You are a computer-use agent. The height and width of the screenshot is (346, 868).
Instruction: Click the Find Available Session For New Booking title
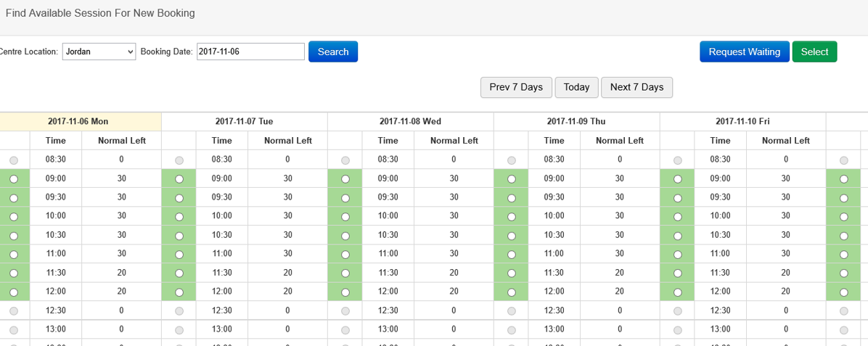(x=100, y=13)
